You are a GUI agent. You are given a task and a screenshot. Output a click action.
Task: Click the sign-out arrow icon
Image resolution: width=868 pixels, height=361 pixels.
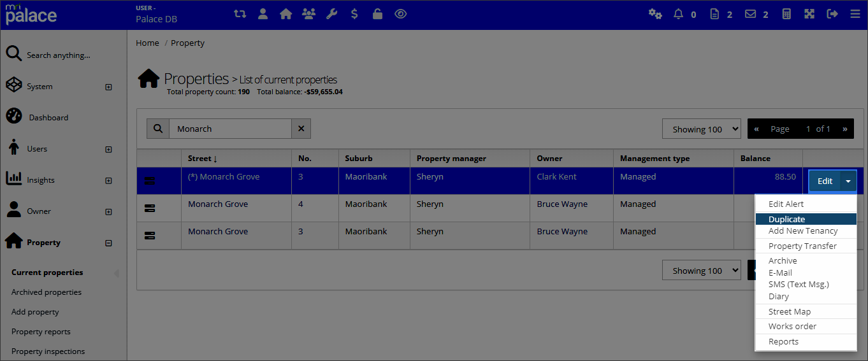(832, 13)
